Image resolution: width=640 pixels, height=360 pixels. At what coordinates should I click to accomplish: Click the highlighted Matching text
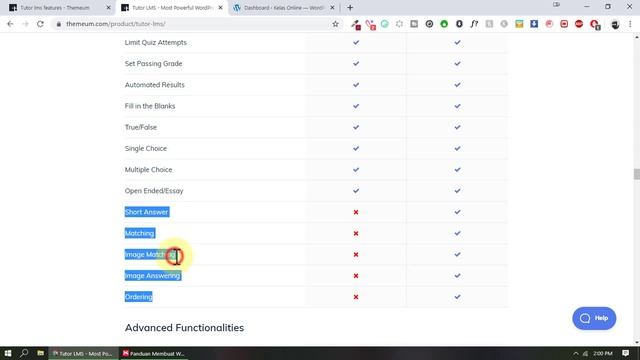pyautogui.click(x=140, y=233)
